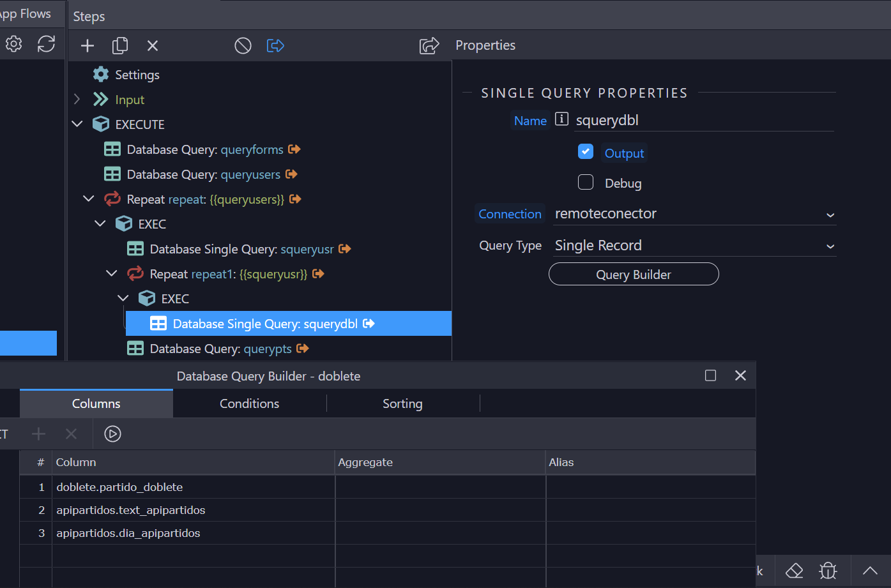Click the duplicate step icon
Image resolution: width=891 pixels, height=588 pixels.
[x=120, y=46]
